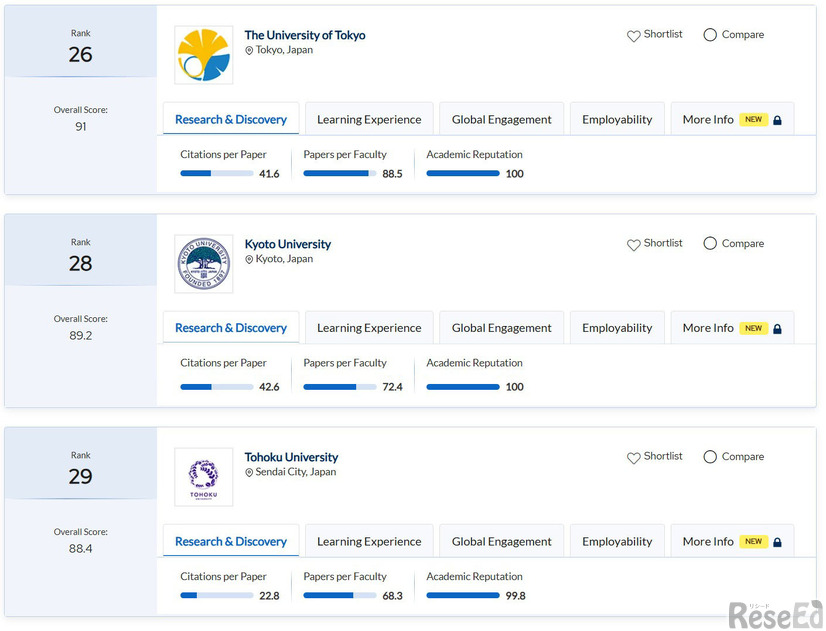Open the Kyoto University name link
Image resolution: width=826 pixels, height=631 pixels.
288,244
